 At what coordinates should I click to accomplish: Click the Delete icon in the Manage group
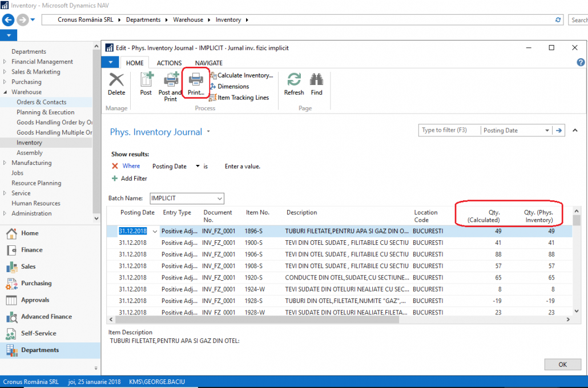coord(116,84)
